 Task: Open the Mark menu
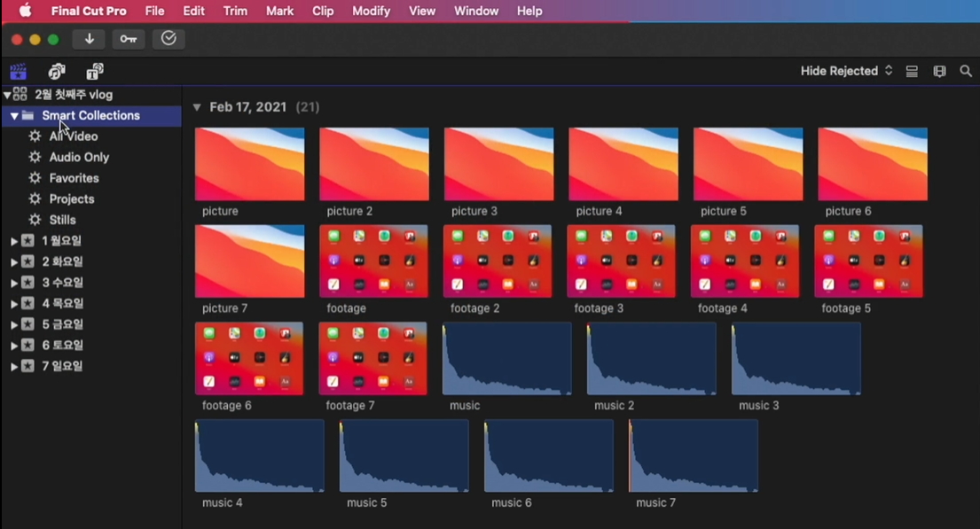click(x=279, y=11)
